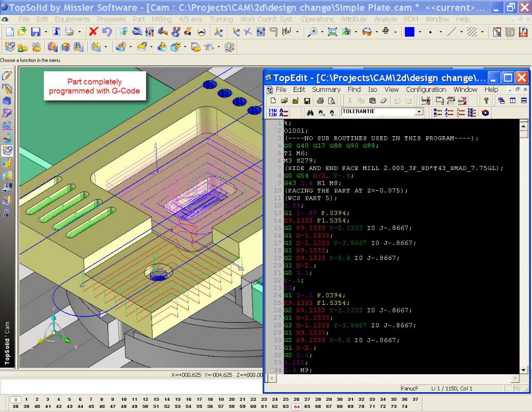
Task: Toggle layer 74 in the layer bar
Action: [404, 406]
